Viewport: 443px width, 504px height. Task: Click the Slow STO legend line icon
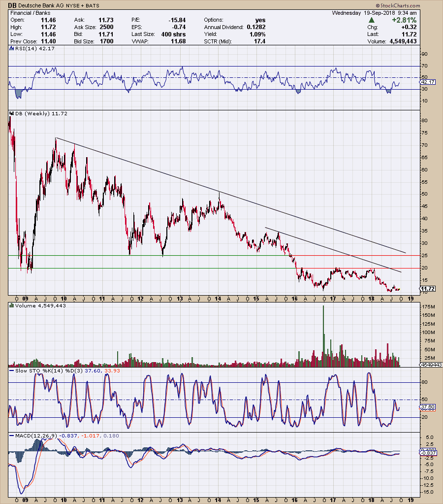tap(11, 370)
